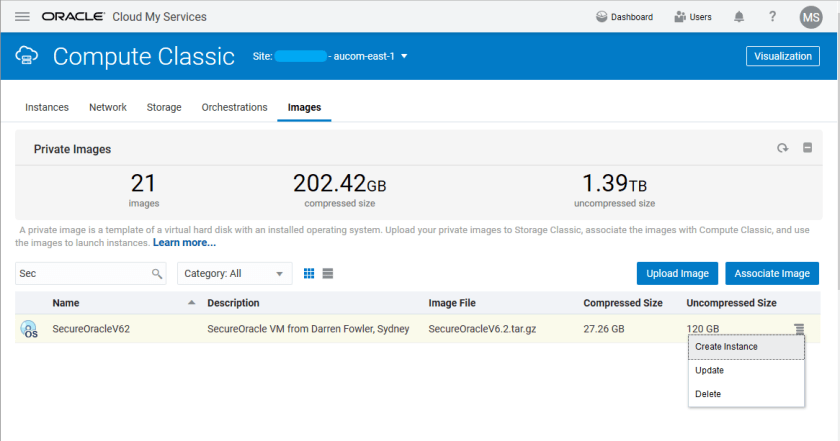Click the Upload Image button

click(677, 273)
